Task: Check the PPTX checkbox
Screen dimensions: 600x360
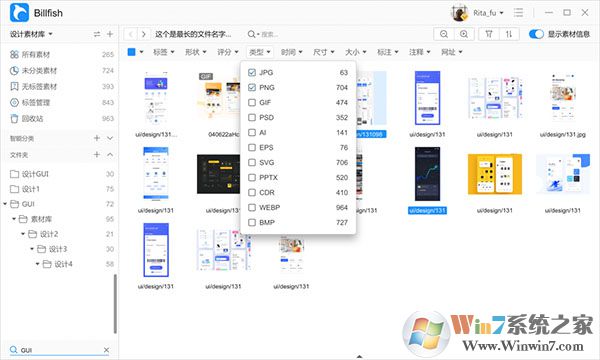Action: click(252, 178)
